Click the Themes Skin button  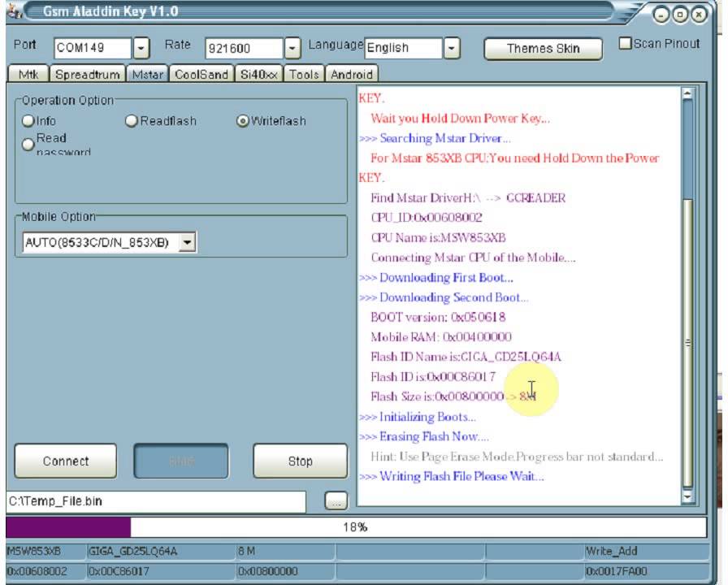click(544, 49)
